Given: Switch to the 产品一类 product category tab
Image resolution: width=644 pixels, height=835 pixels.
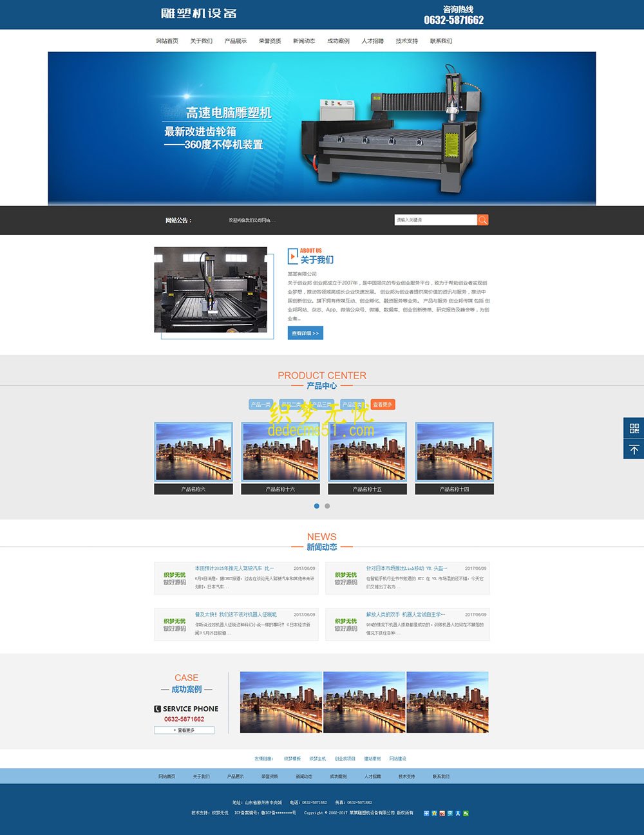Looking at the screenshot, I should (x=261, y=405).
